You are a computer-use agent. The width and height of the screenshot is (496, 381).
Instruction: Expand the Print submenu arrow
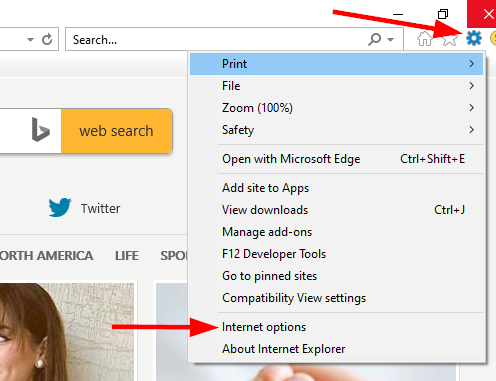tap(471, 64)
